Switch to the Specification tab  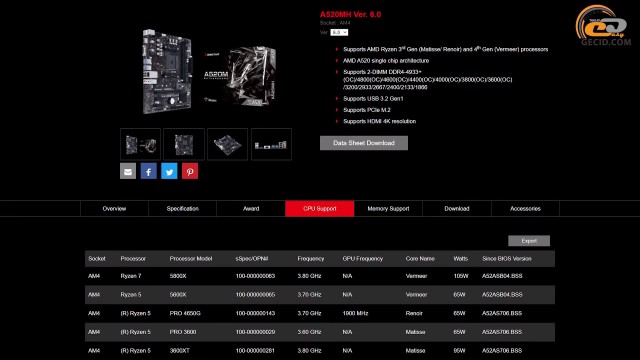click(182, 209)
